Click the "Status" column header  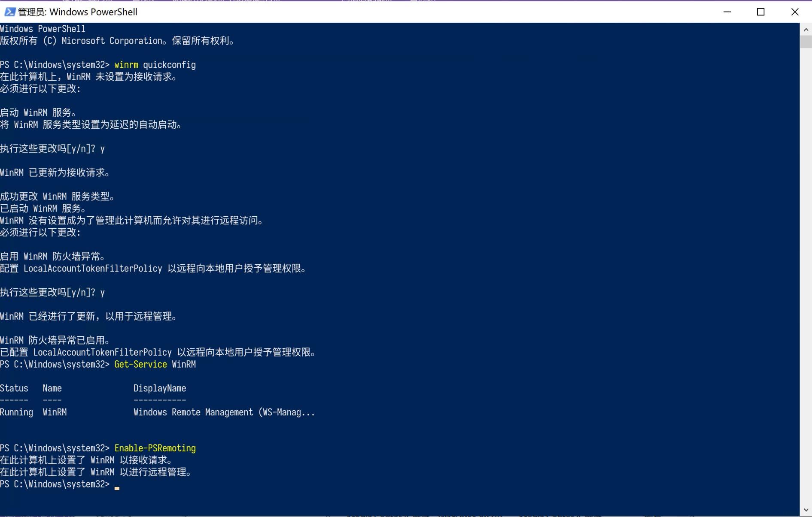[x=14, y=388]
